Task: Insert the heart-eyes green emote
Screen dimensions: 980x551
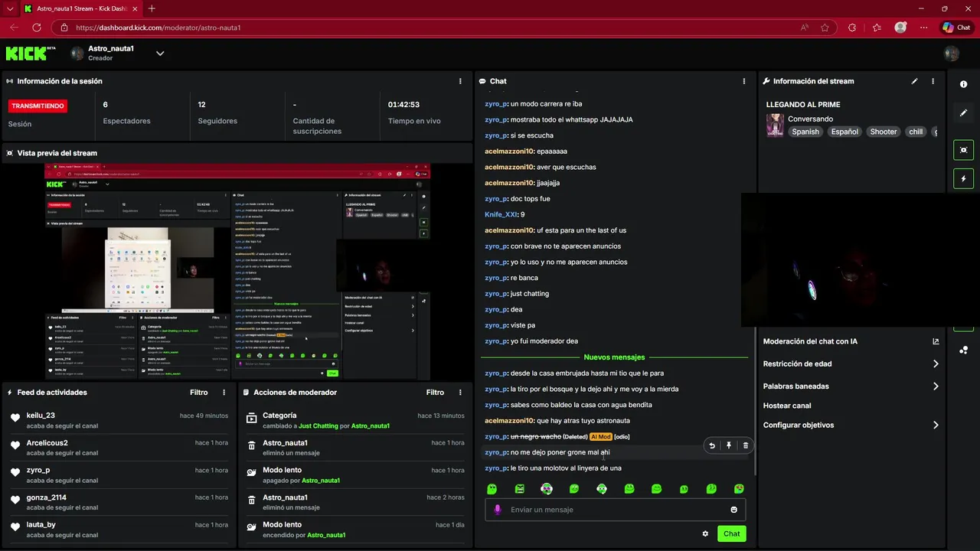Action: 739,489
